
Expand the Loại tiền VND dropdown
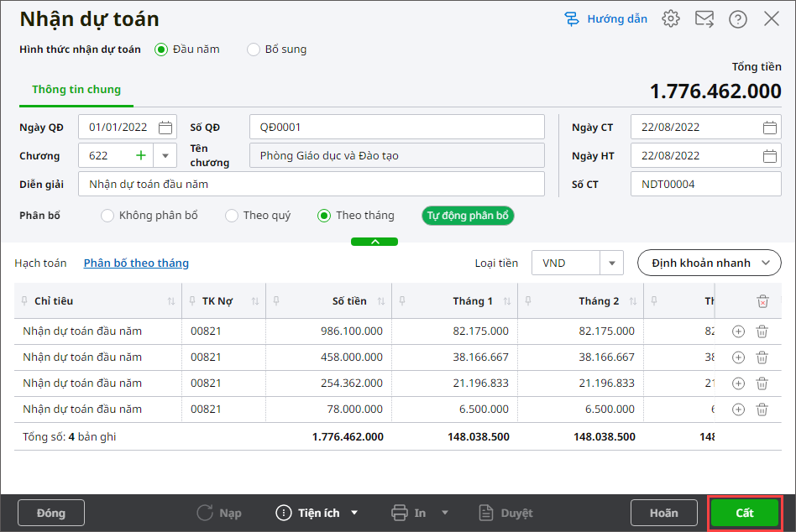[x=611, y=263]
